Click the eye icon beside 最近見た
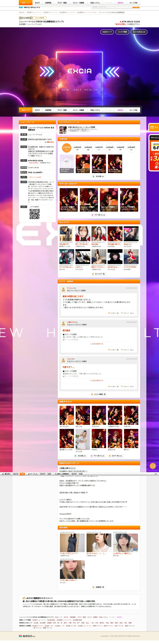The height and width of the screenshot is (644, 159). [3, 474]
